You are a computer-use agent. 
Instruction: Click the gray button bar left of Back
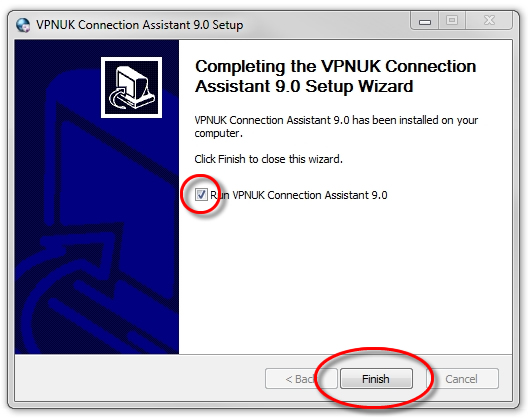coord(139,378)
